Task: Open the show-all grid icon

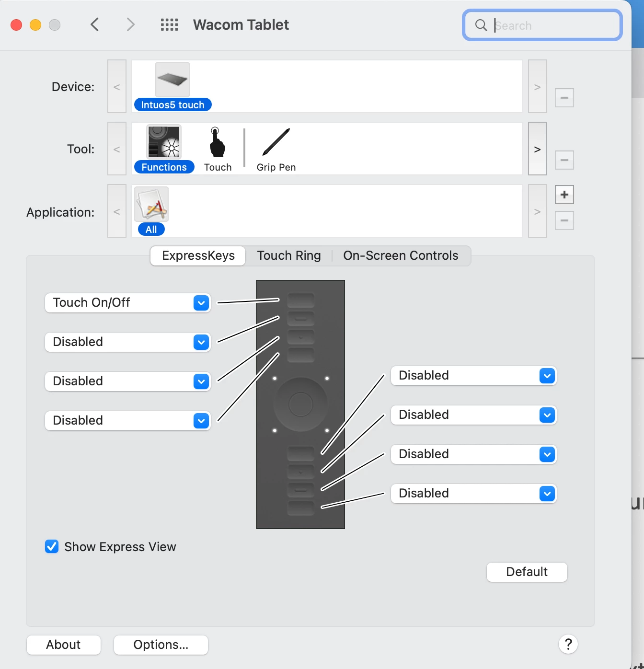Action: click(x=169, y=25)
